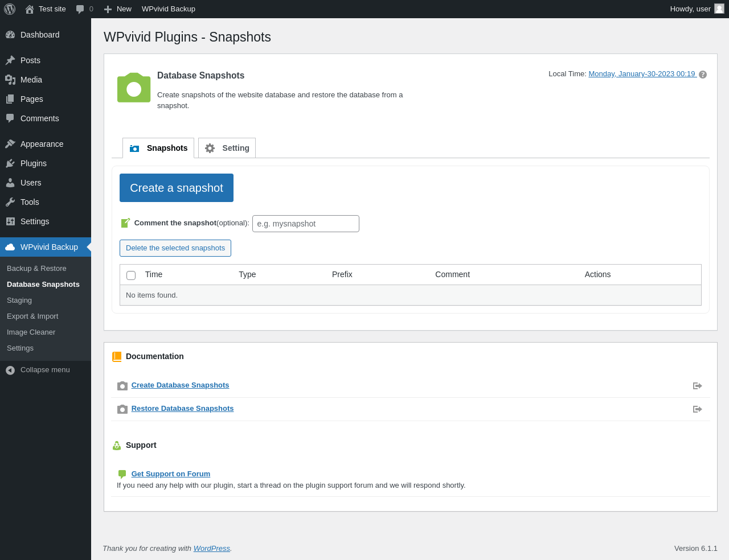Click the camera icon beside Create Database Snapshots

122,386
